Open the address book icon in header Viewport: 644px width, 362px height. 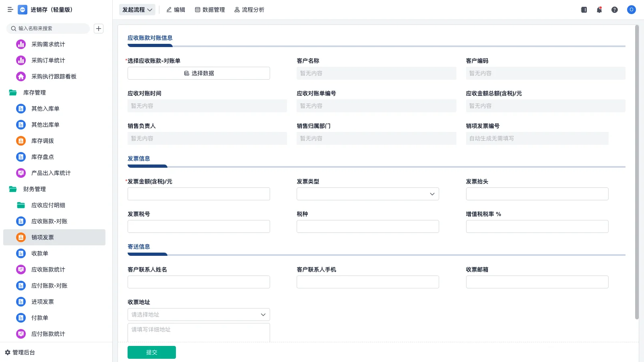click(584, 10)
